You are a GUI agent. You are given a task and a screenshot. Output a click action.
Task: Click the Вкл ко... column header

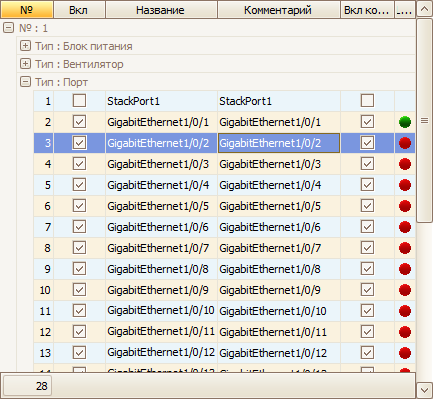[367, 9]
